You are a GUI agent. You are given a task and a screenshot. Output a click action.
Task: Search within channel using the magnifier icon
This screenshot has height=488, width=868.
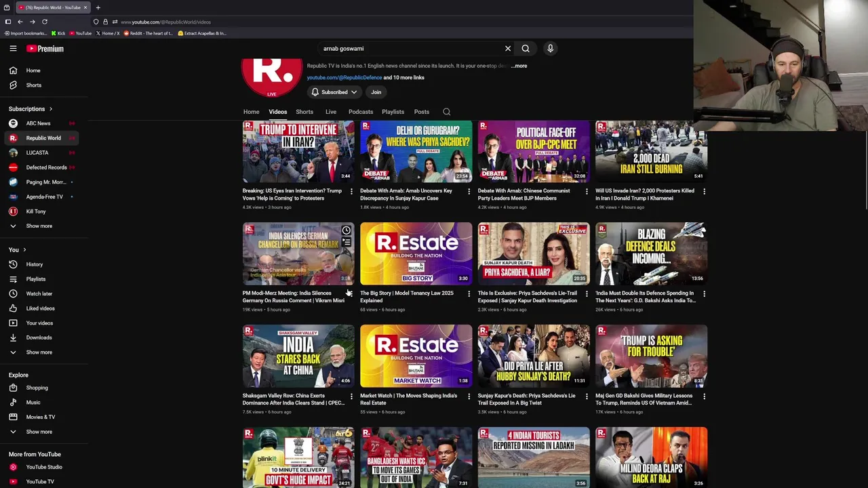click(446, 112)
